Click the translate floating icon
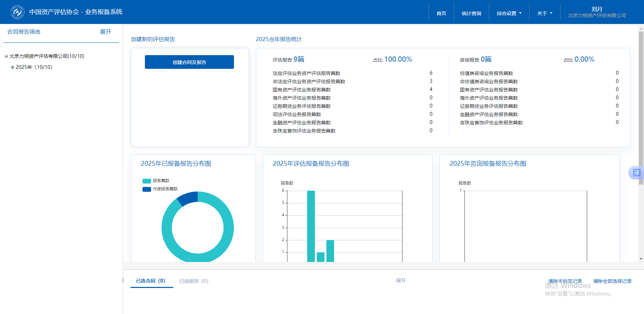The height and width of the screenshot is (314, 644). click(636, 173)
